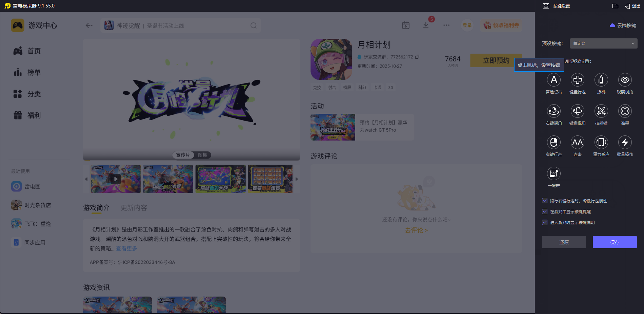The height and width of the screenshot is (314, 644).
Task: Click the 横屏 game tag
Action: [347, 88]
